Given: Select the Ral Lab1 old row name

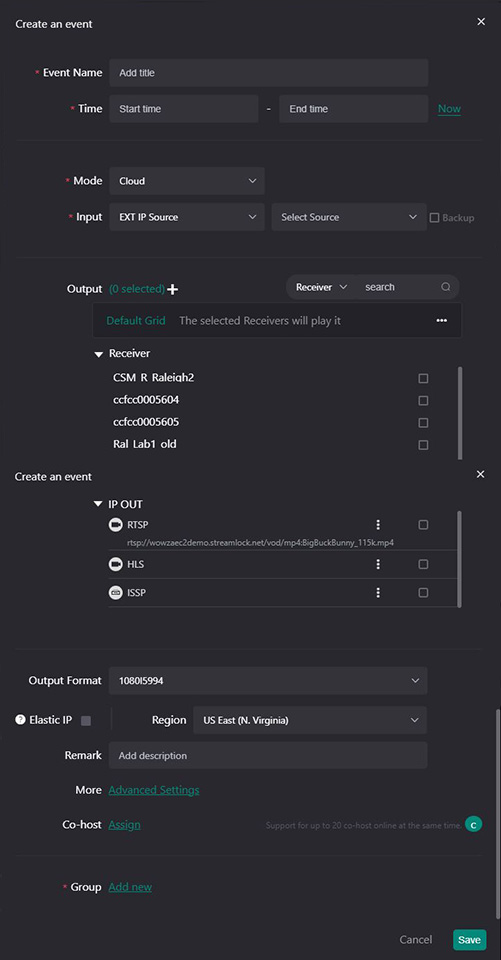Looking at the screenshot, I should [145, 444].
